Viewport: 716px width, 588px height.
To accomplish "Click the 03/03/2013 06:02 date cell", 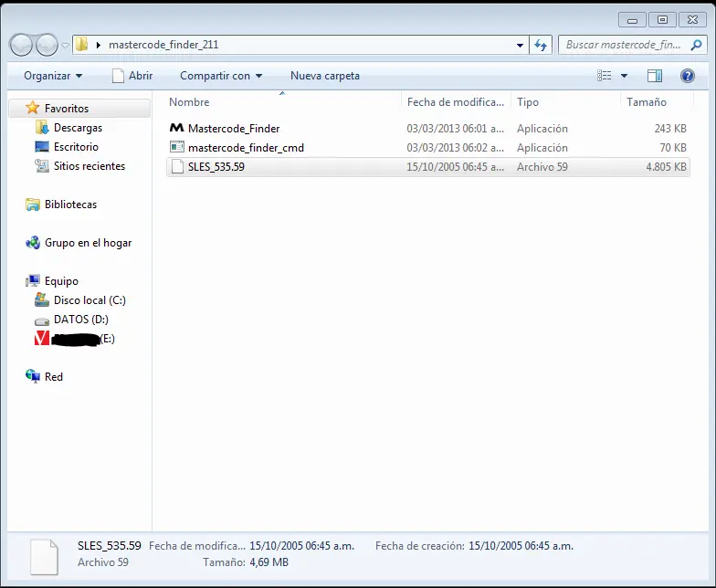I will 455,148.
